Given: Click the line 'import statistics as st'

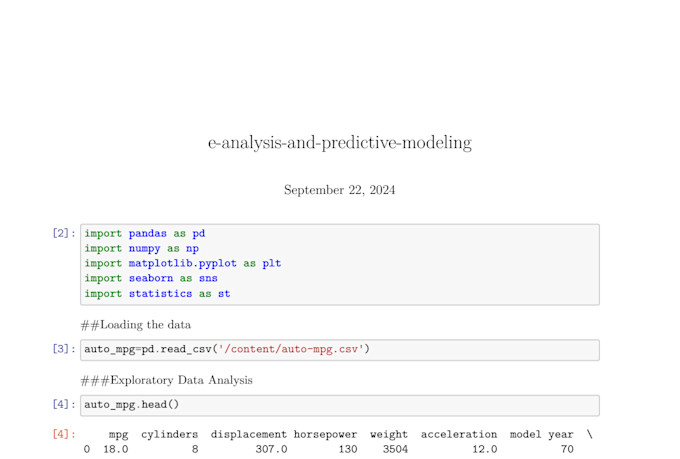Looking at the screenshot, I should pyautogui.click(x=157, y=294).
